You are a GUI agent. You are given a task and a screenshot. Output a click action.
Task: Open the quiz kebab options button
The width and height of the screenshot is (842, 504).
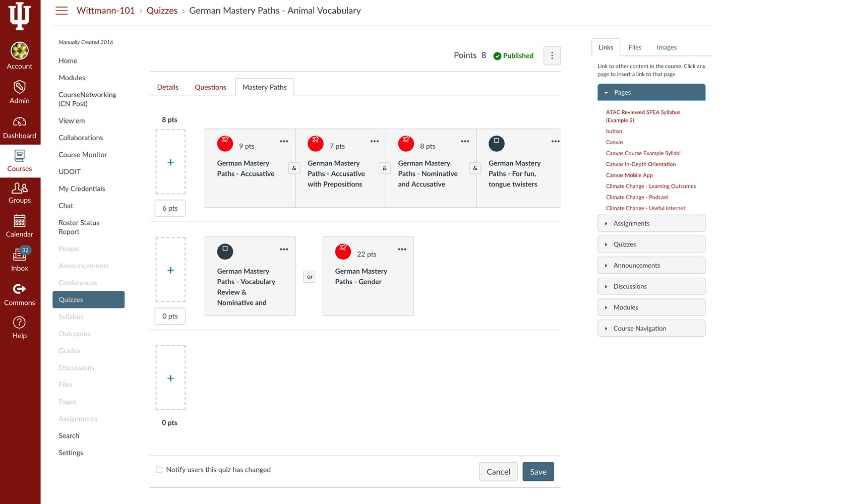(x=552, y=55)
